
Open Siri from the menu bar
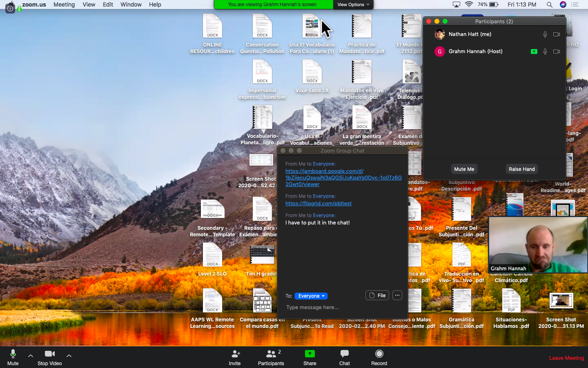tap(563, 4)
